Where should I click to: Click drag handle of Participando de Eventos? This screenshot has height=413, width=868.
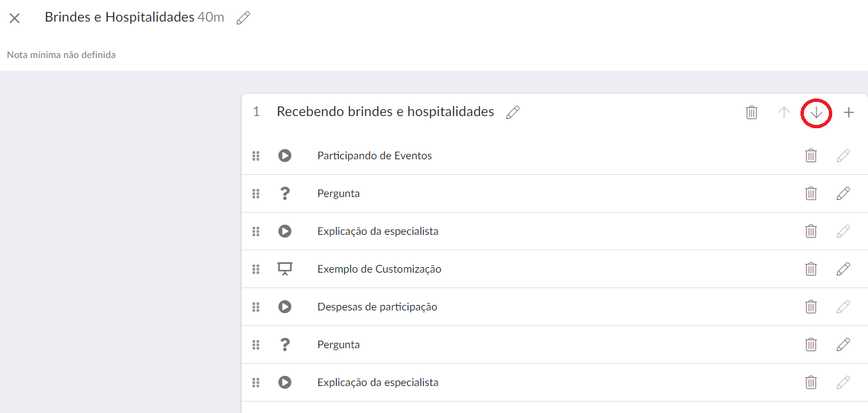(x=256, y=156)
